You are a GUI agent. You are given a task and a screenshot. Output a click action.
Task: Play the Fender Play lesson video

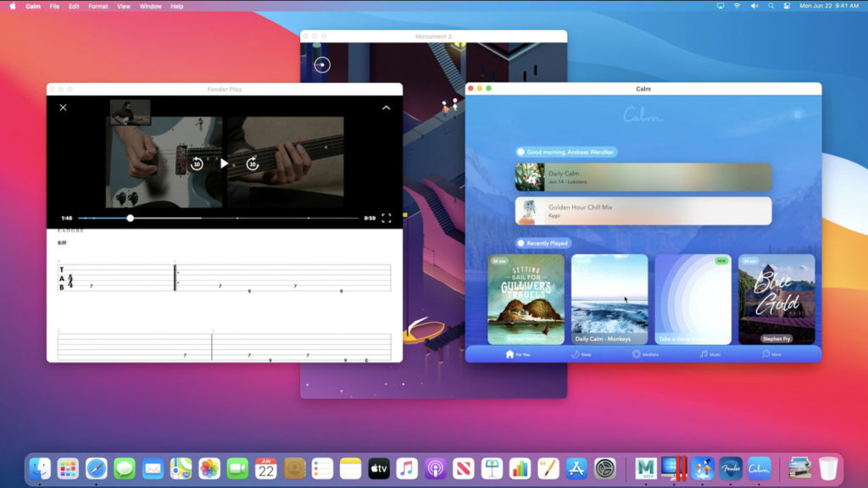tap(224, 164)
